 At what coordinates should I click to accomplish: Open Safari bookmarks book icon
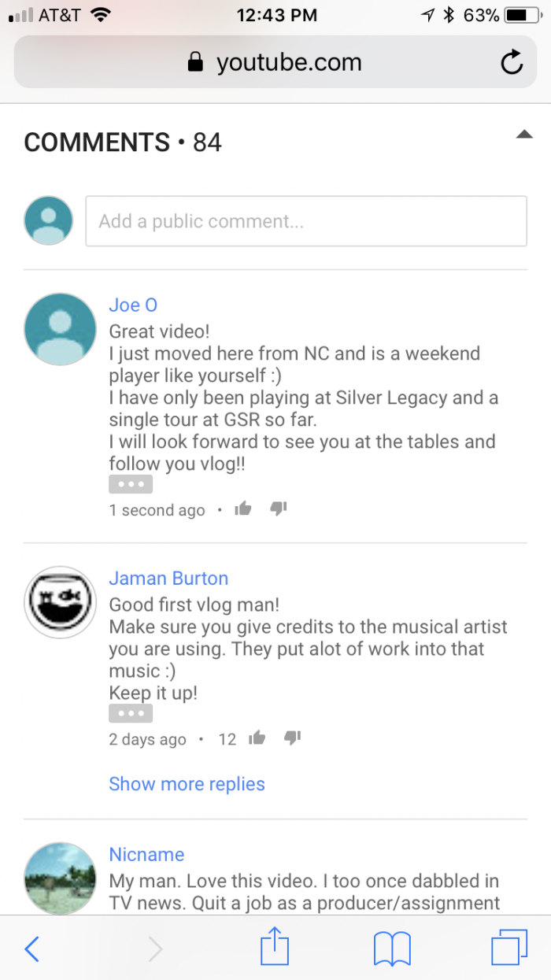click(392, 949)
